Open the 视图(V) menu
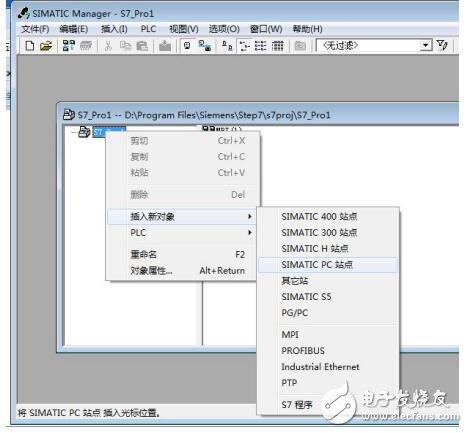Screen dimensions: 468x433 pos(184,29)
